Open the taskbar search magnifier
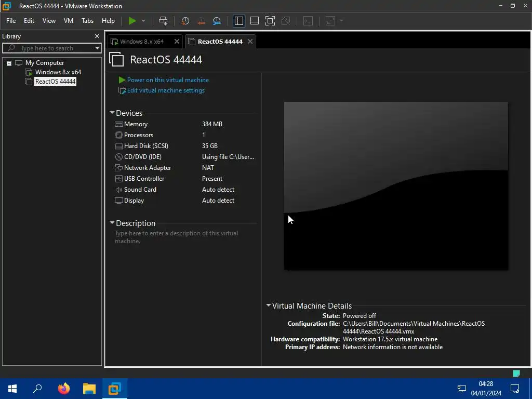This screenshot has width=532, height=399. [37, 389]
